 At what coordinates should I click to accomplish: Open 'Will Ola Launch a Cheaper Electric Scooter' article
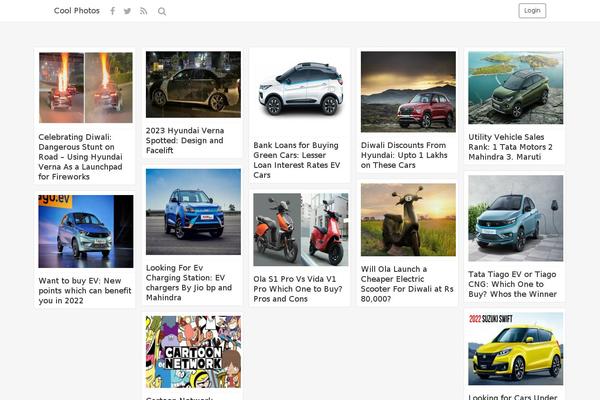407,284
